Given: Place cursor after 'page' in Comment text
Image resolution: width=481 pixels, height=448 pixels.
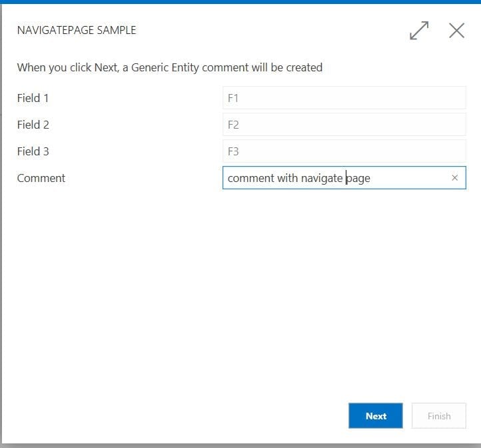Looking at the screenshot, I should tap(370, 179).
